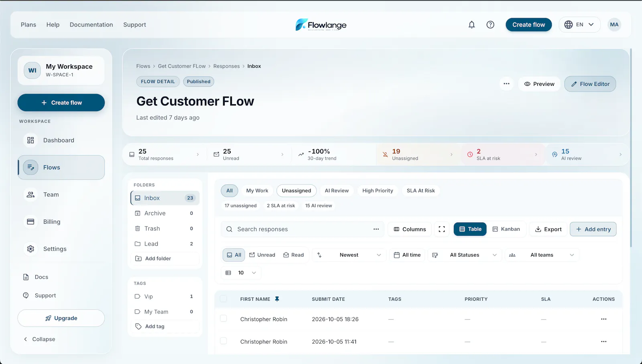Open the EN language selector
The height and width of the screenshot is (364, 642).
coord(579,24)
